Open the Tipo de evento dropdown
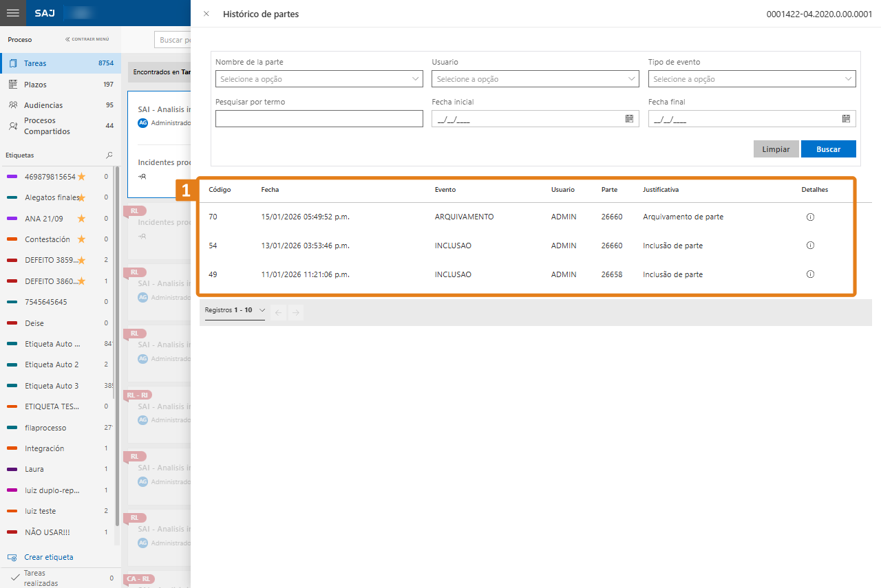 pyautogui.click(x=752, y=79)
